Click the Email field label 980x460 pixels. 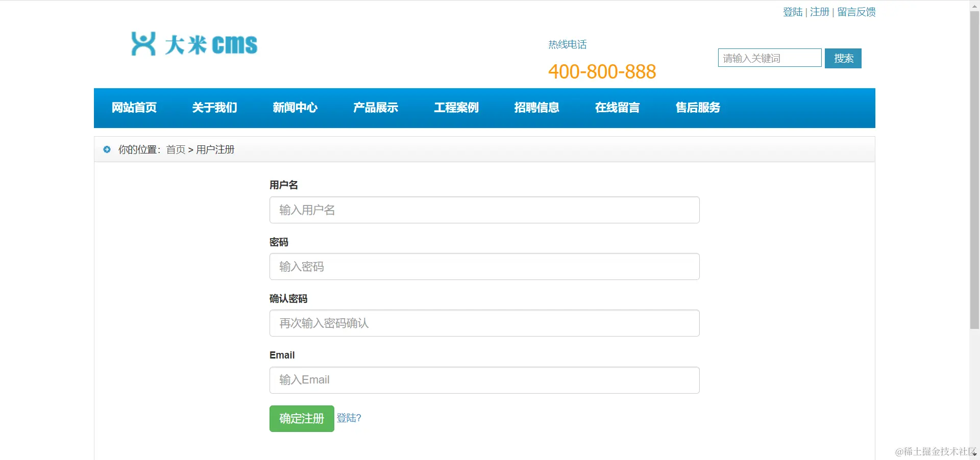282,355
